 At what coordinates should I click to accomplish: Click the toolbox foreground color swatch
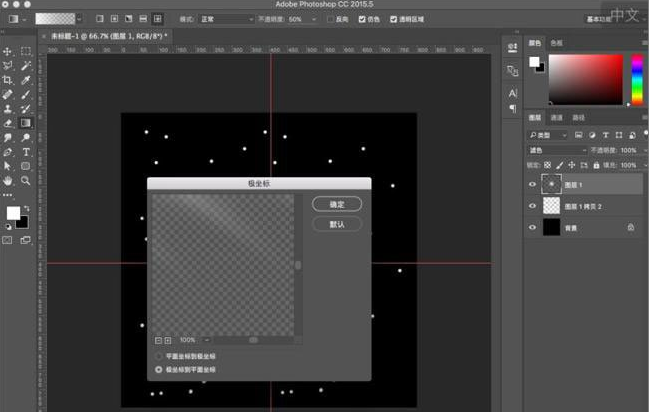(x=13, y=213)
